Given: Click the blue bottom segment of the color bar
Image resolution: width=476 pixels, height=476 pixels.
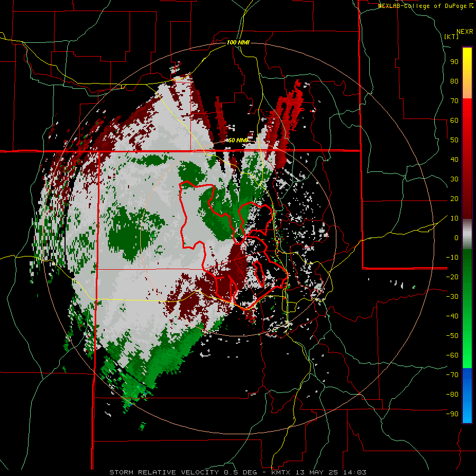Looking at the screenshot, I should [467, 396].
